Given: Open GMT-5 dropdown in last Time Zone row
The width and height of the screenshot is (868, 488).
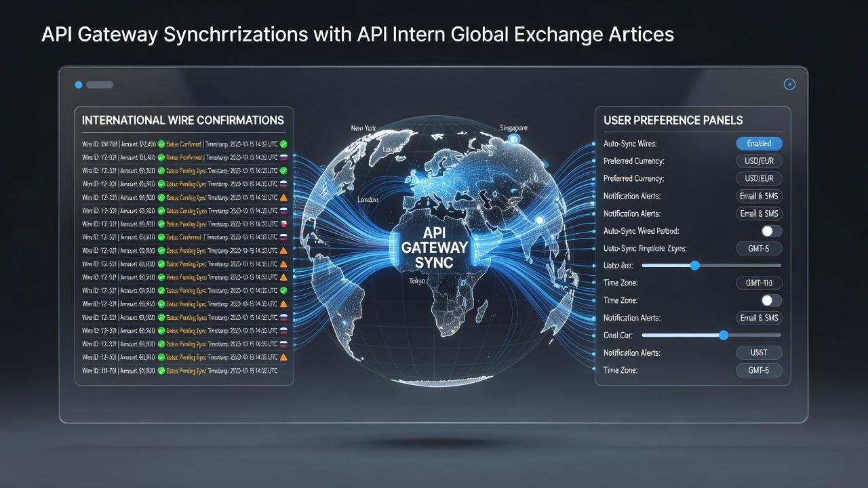Looking at the screenshot, I should click(759, 370).
